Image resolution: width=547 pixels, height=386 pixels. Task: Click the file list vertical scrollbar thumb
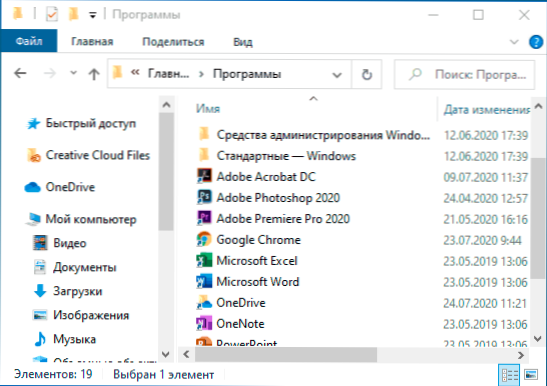click(x=538, y=218)
